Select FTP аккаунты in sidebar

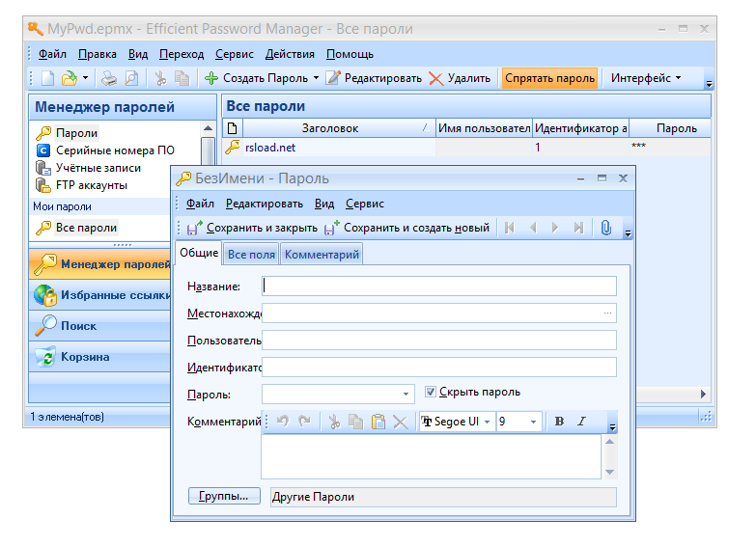pos(92,185)
